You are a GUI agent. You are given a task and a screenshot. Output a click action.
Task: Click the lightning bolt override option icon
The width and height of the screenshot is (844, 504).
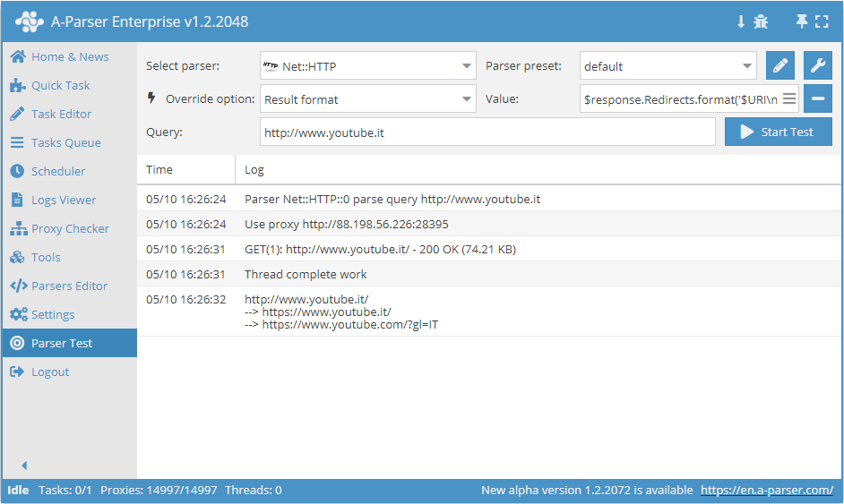click(x=152, y=98)
